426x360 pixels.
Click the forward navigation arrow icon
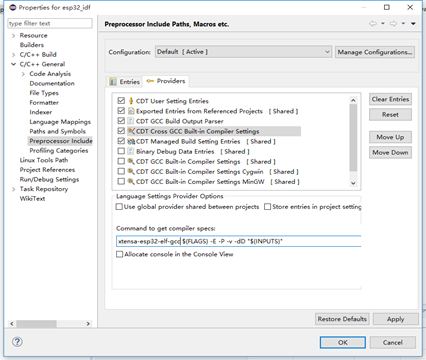pos(393,24)
